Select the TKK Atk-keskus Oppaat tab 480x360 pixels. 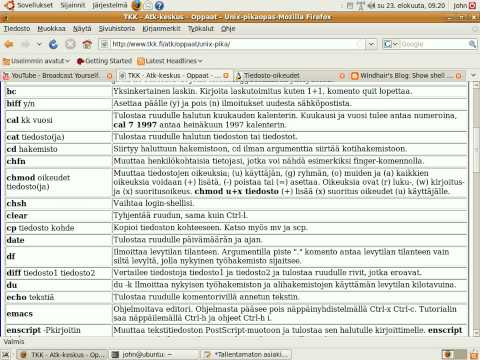coord(169,76)
